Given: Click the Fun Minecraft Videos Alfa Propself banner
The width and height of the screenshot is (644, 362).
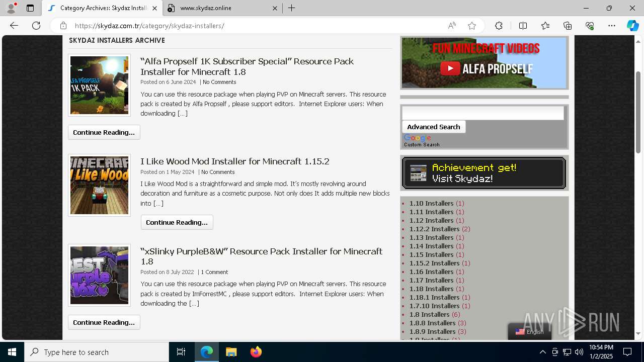Looking at the screenshot, I should [x=485, y=63].
